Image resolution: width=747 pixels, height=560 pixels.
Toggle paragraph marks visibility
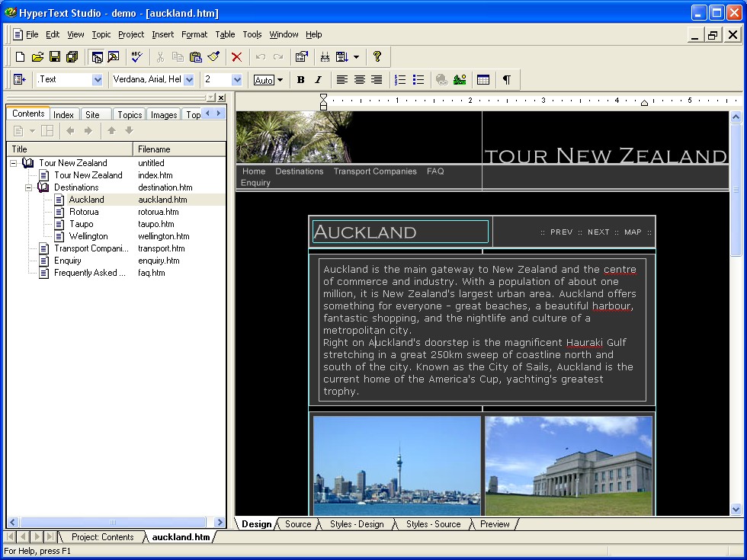coord(508,79)
